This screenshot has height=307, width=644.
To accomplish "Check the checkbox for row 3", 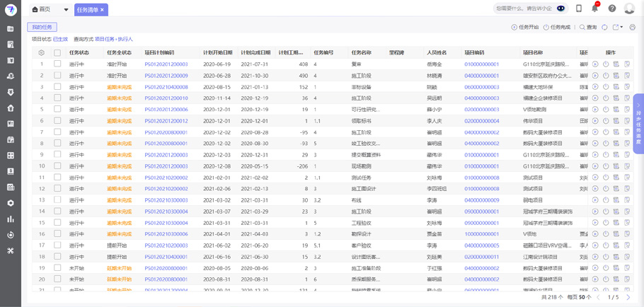I will point(57,87).
